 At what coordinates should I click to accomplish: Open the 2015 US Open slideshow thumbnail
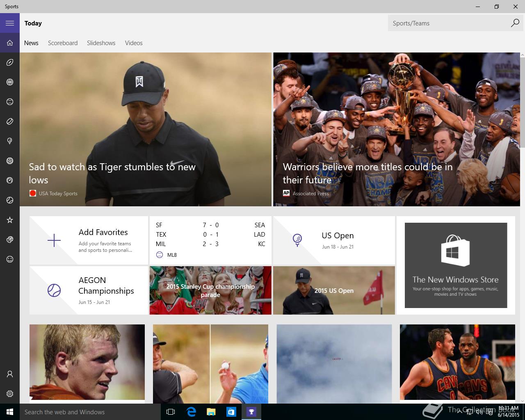pyautogui.click(x=334, y=290)
